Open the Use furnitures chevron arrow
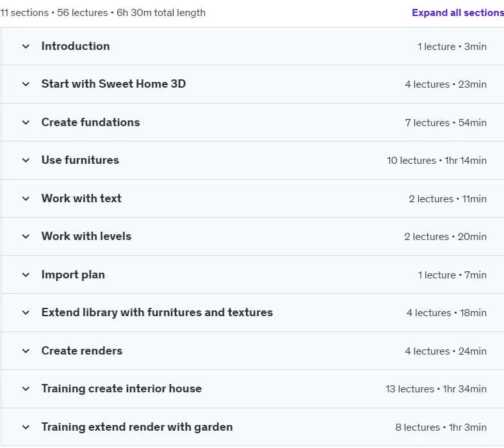This screenshot has width=504, height=448. click(26, 160)
